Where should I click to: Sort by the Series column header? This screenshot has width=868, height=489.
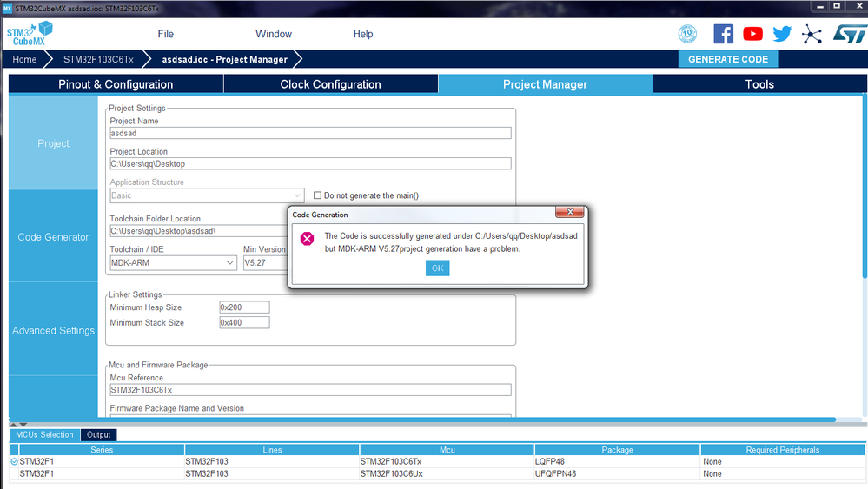point(102,450)
